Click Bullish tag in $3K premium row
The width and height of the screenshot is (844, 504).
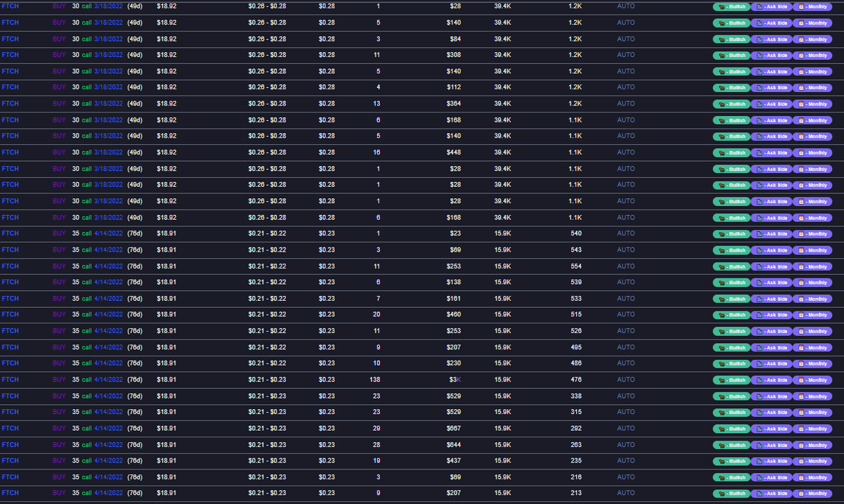pyautogui.click(x=731, y=380)
